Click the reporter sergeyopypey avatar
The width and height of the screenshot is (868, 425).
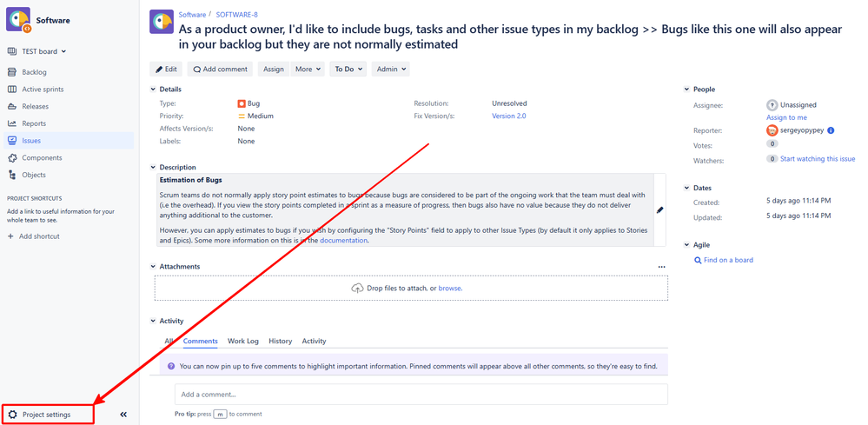coord(772,130)
